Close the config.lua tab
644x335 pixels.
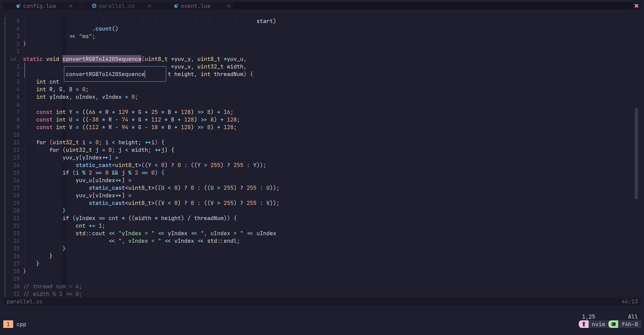(71, 6)
